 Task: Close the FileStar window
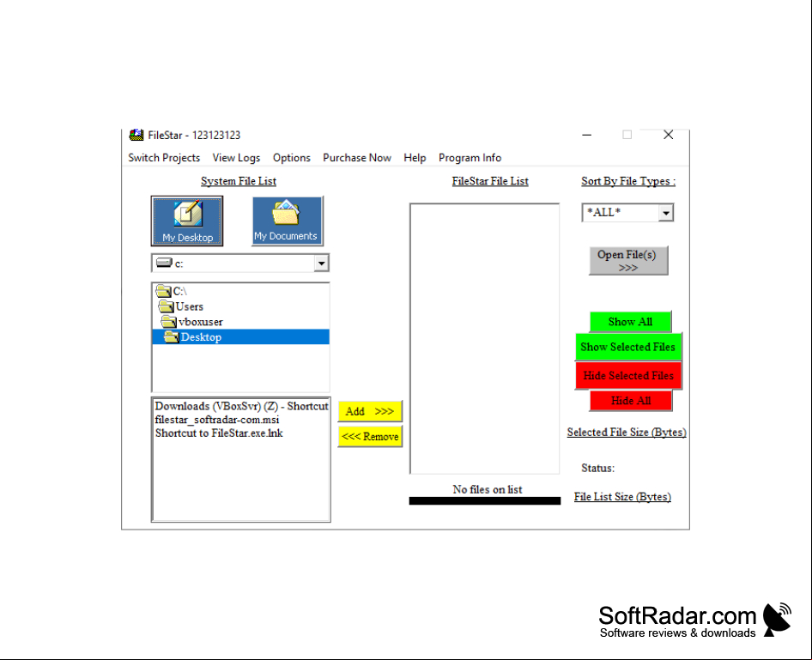click(x=668, y=135)
